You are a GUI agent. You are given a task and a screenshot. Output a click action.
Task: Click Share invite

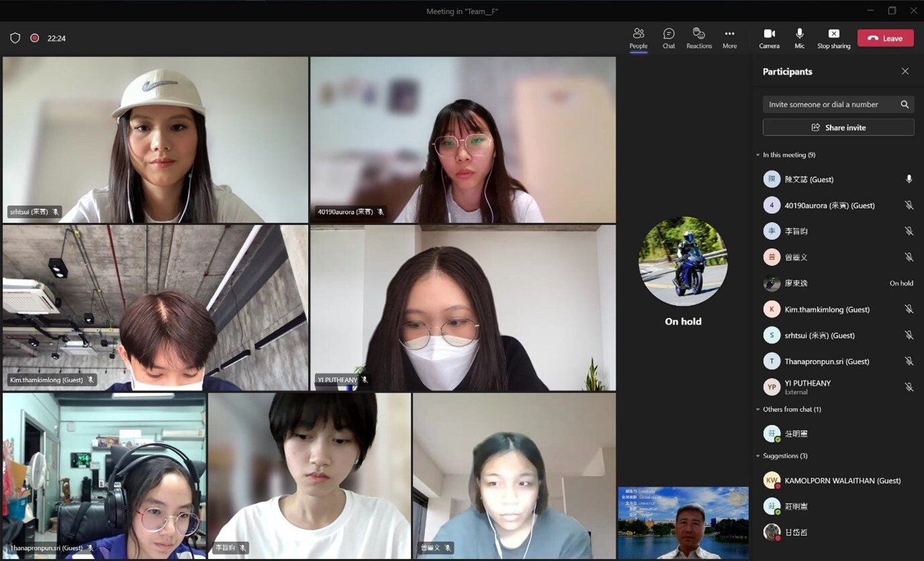(838, 127)
